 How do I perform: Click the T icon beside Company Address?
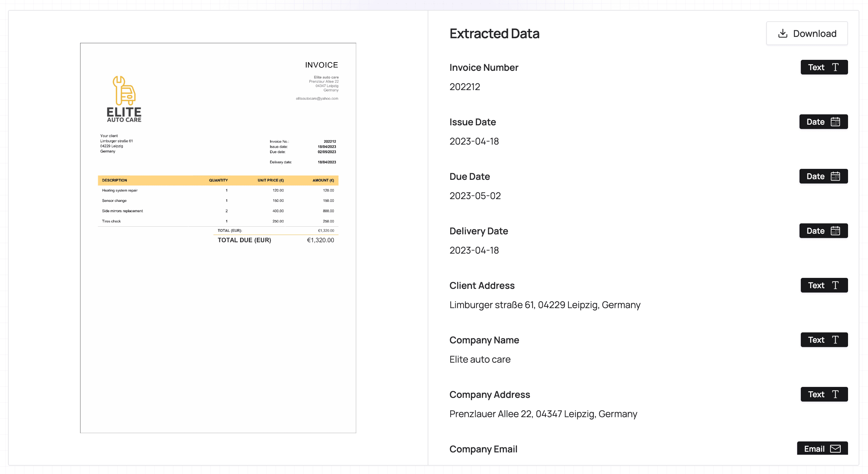pos(835,395)
